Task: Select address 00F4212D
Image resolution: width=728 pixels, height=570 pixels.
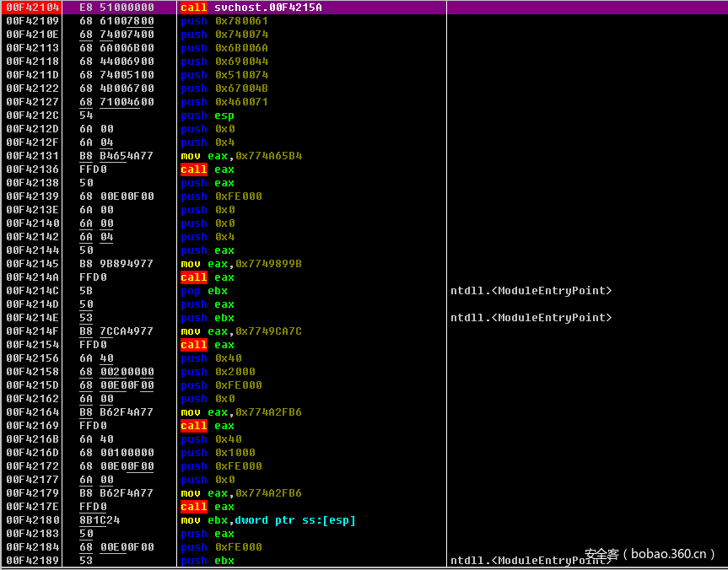Action: point(33,128)
